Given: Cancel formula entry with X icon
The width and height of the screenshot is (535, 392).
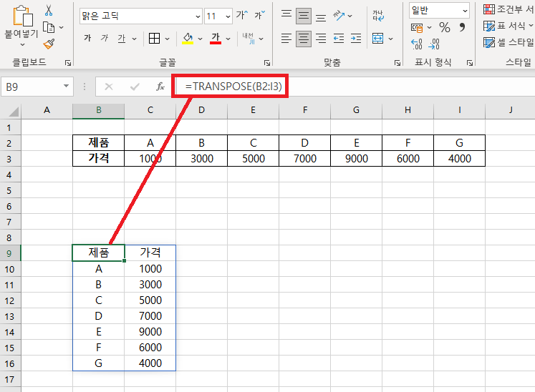Looking at the screenshot, I should (109, 87).
